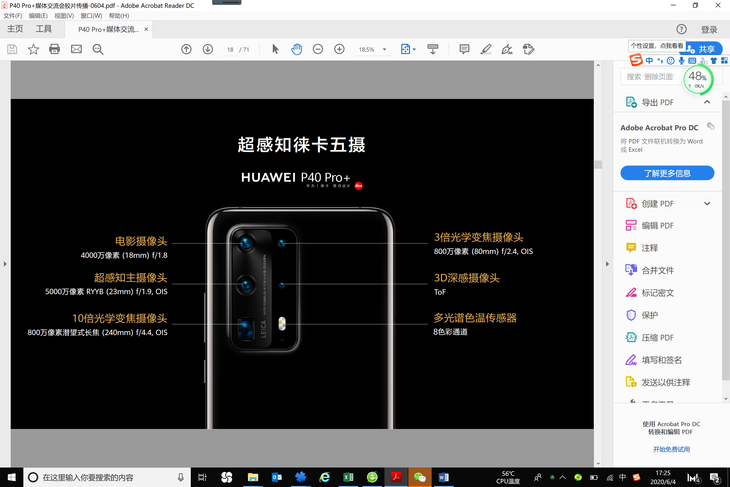Click the document vertical scrollbar thumb
Viewport: 730px width, 487px height.
598,164
